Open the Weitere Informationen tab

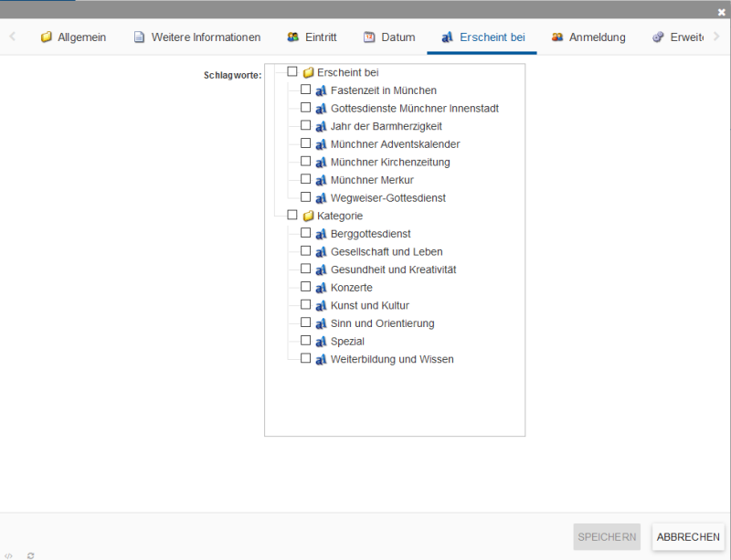(x=196, y=37)
